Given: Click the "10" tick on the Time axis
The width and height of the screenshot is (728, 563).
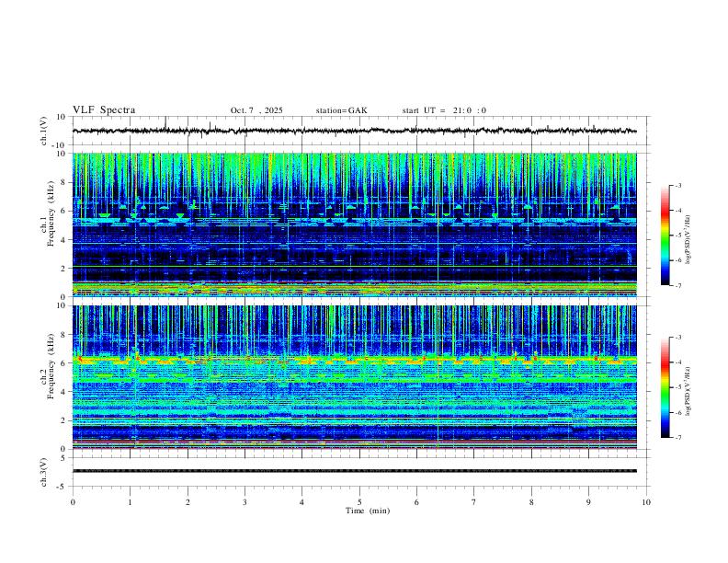Looking at the screenshot, I should click(x=646, y=502).
